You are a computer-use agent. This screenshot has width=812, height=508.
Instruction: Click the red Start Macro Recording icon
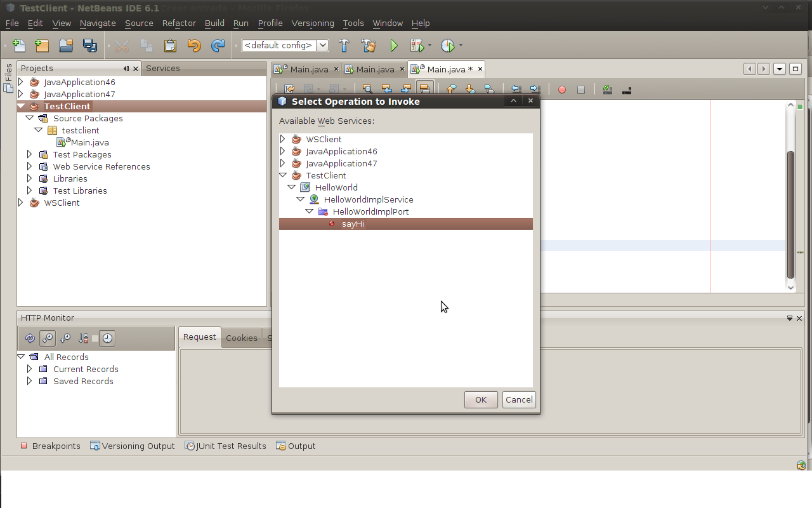(561, 90)
